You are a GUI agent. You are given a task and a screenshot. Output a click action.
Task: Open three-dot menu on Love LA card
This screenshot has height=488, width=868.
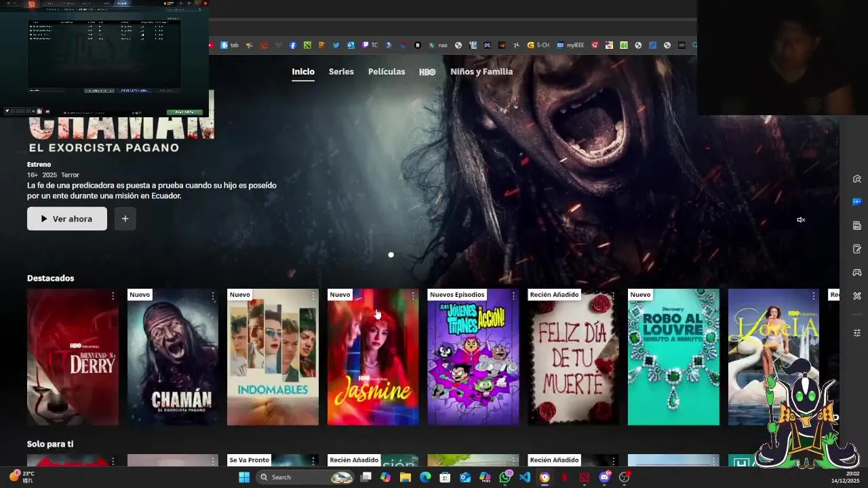point(813,296)
